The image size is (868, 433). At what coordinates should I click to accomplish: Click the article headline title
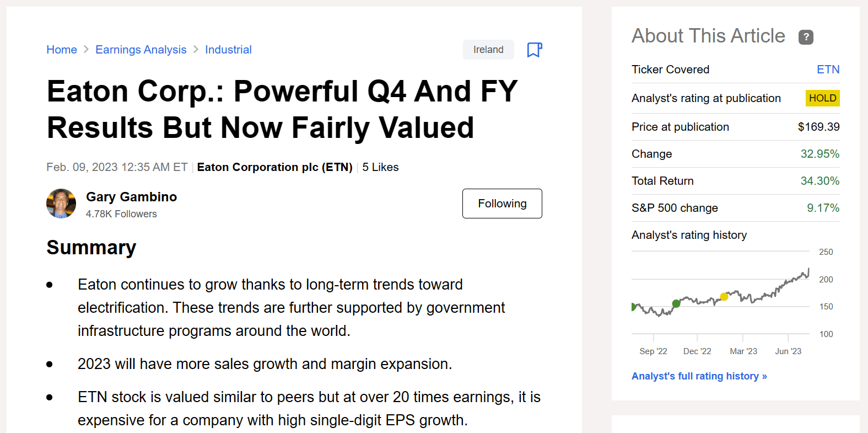(x=282, y=109)
